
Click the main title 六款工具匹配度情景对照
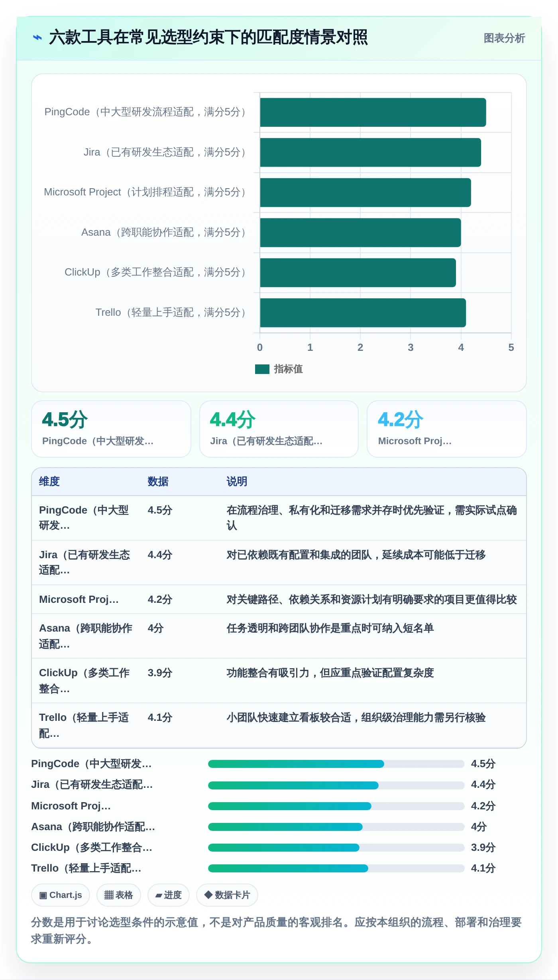pyautogui.click(x=208, y=37)
